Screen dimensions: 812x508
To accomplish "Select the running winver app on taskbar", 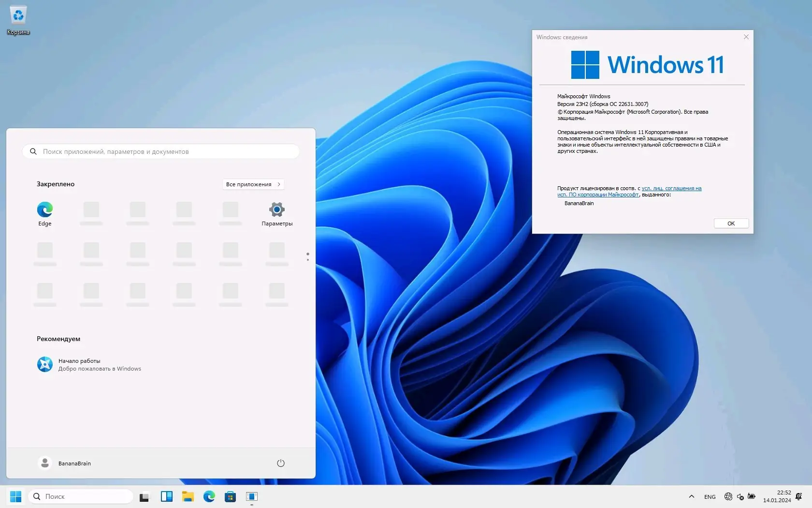I will click(x=252, y=496).
